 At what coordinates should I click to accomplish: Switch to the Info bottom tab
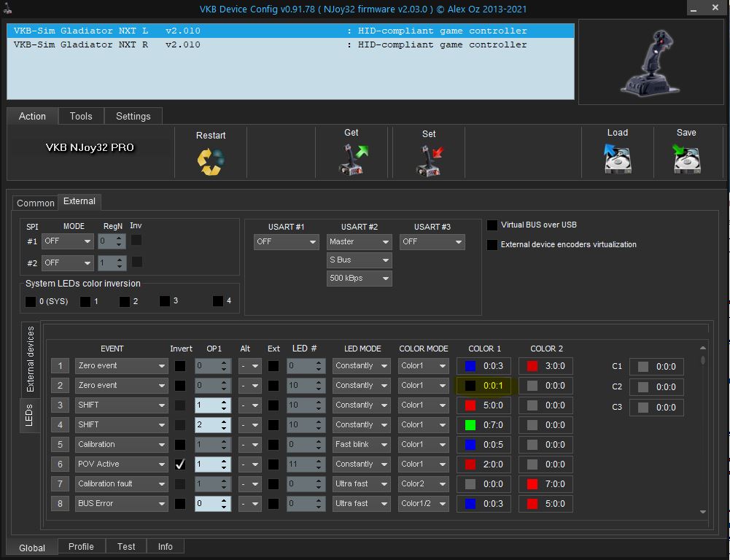click(166, 546)
